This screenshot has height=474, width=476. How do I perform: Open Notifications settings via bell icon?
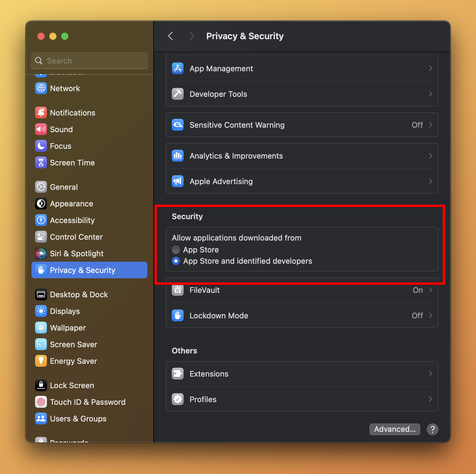coord(41,113)
